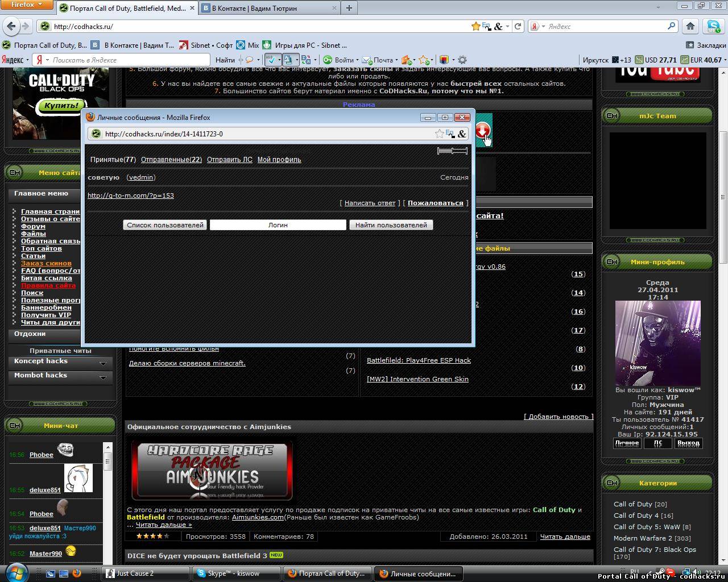Open the new tab plus button

tap(349, 7)
